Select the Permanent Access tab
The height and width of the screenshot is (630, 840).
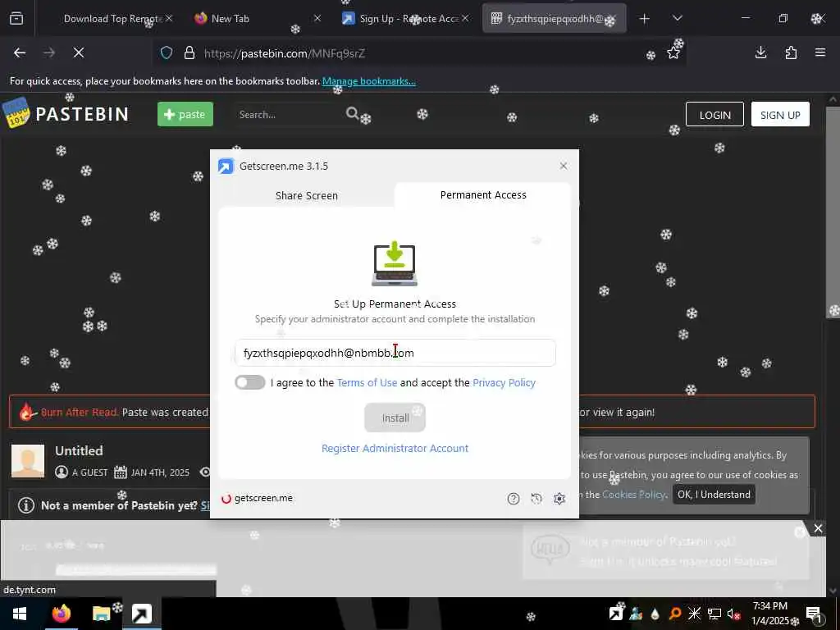483,195
